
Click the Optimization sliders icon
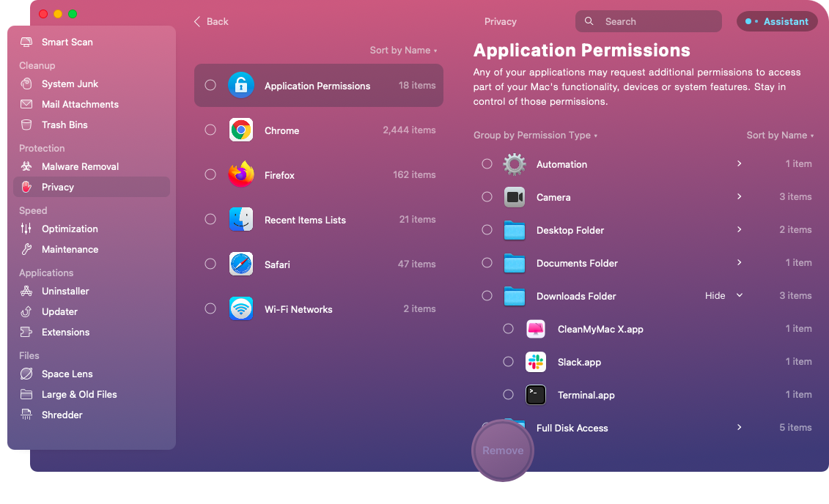tap(26, 229)
